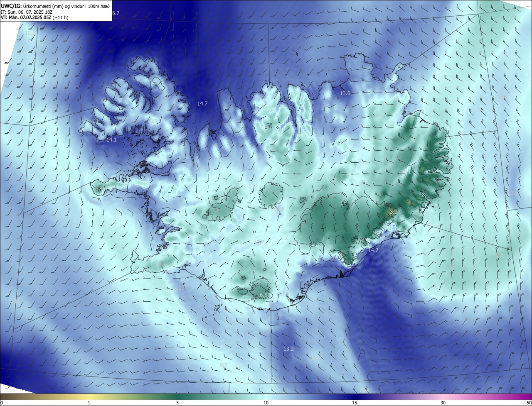Click the 6.7 value beside the title box
The width and height of the screenshot is (532, 406).
point(116,13)
